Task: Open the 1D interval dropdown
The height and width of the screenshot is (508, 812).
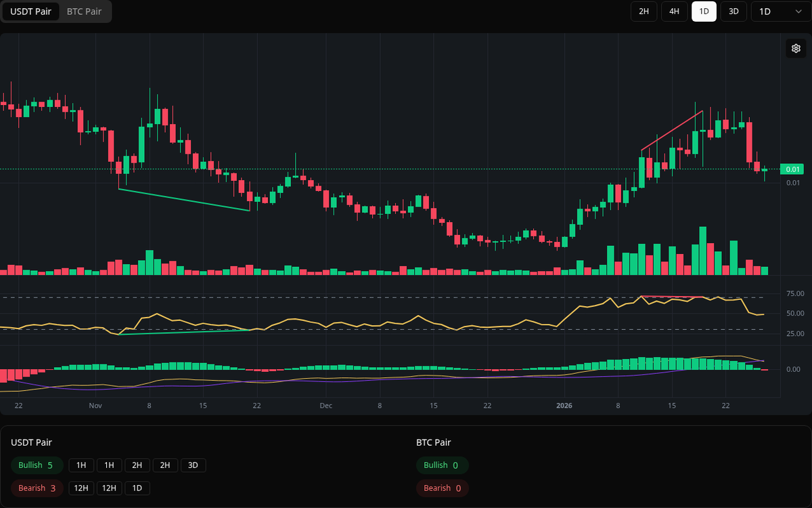Action: pyautogui.click(x=780, y=12)
